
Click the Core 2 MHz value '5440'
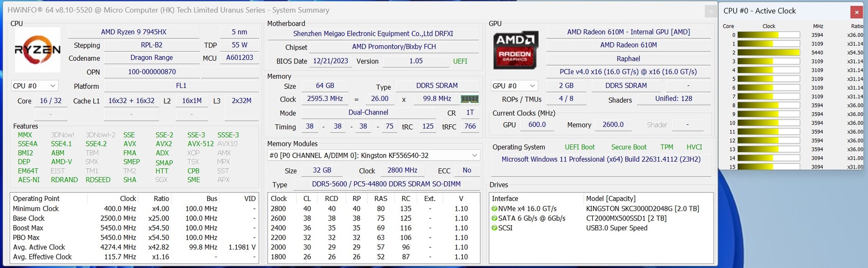click(x=817, y=53)
